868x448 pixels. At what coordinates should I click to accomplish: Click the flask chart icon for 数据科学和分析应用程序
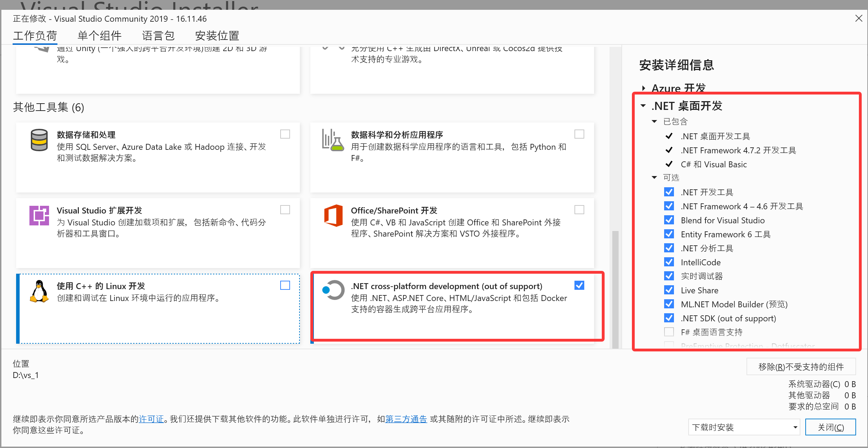point(332,140)
